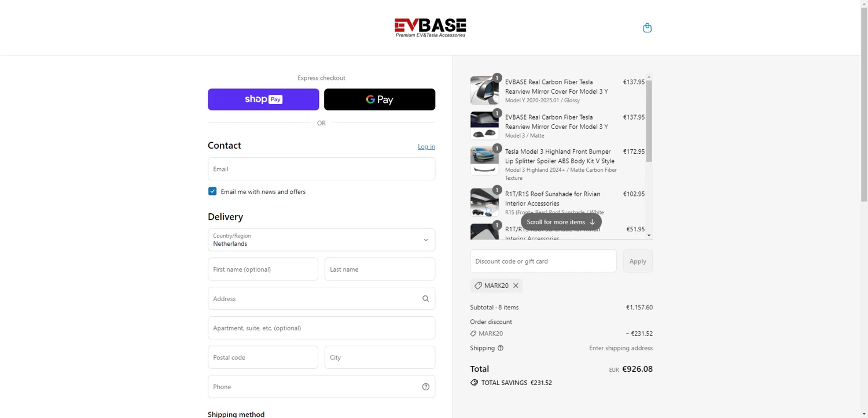Image resolution: width=868 pixels, height=418 pixels.
Task: Focus the Discount code or gift card field
Action: pyautogui.click(x=543, y=261)
